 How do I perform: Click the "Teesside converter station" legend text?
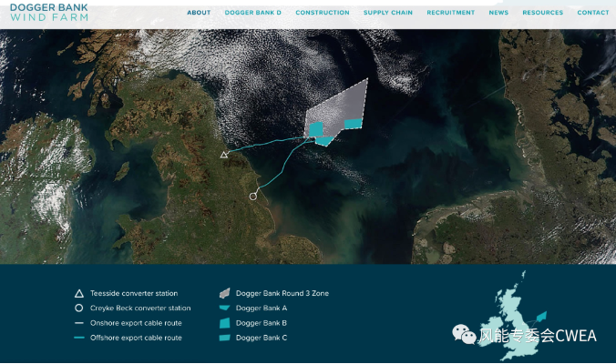tap(134, 293)
